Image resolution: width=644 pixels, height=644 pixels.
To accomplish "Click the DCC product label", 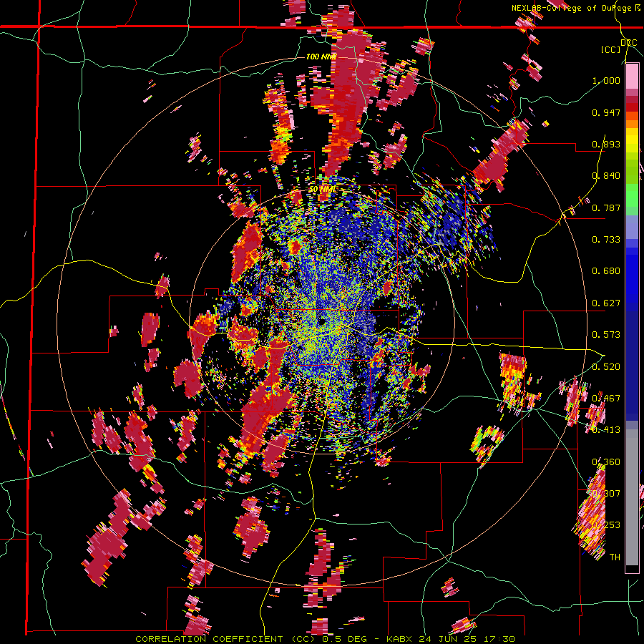I will tap(629, 43).
